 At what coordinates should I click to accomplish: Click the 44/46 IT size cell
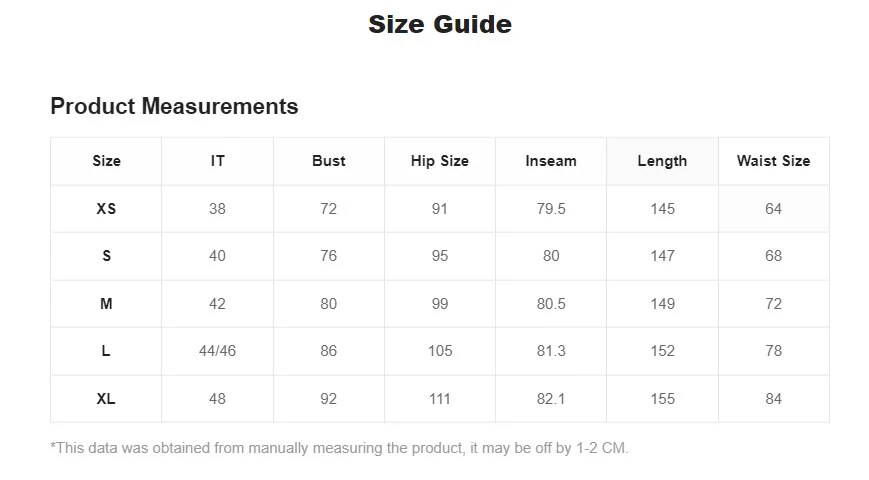[218, 351]
